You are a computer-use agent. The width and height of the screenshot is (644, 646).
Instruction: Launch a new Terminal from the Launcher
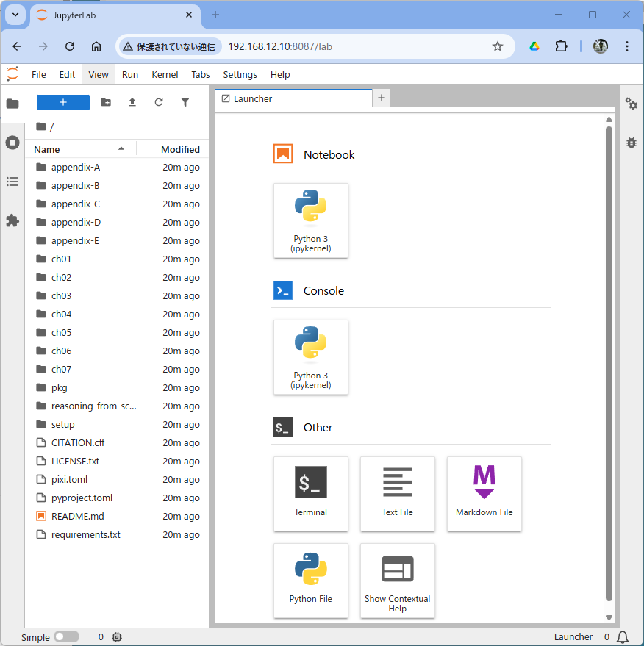[x=310, y=493]
